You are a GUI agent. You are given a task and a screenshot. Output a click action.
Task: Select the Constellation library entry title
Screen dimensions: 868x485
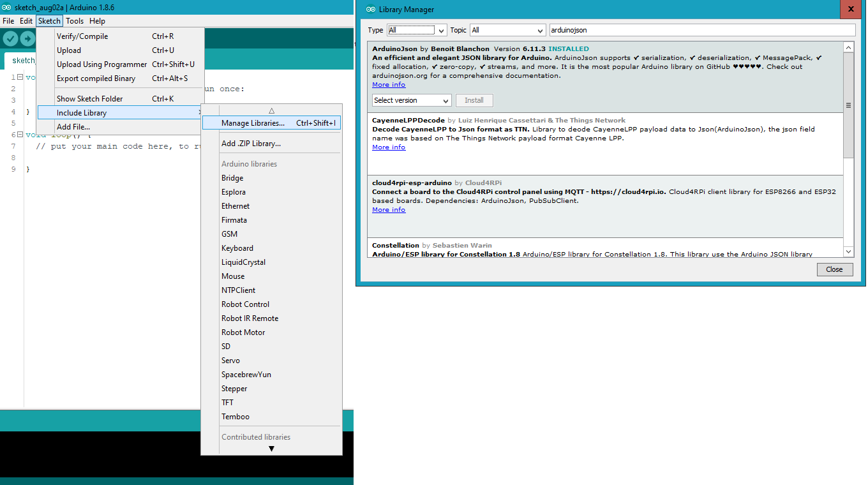click(x=396, y=245)
